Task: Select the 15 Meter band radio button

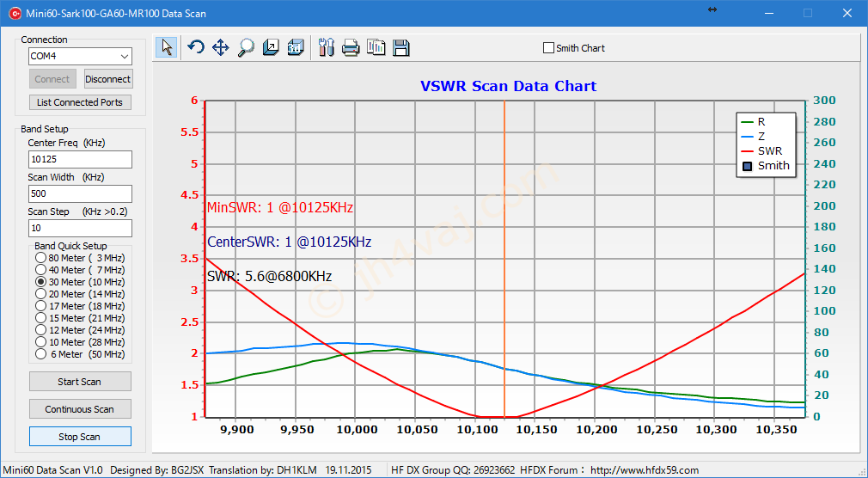Action: 40,318
